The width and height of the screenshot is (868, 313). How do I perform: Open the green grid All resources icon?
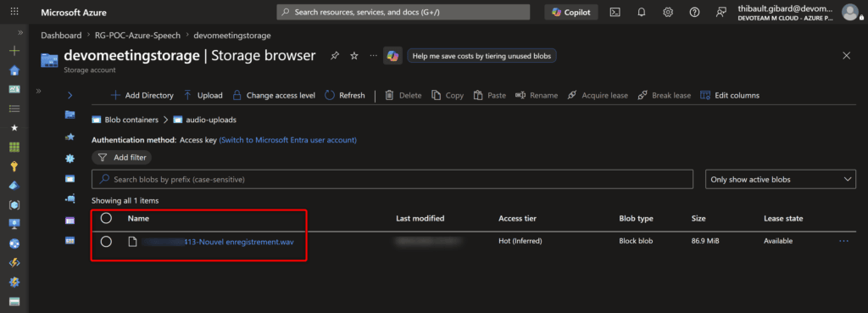tap(15, 147)
